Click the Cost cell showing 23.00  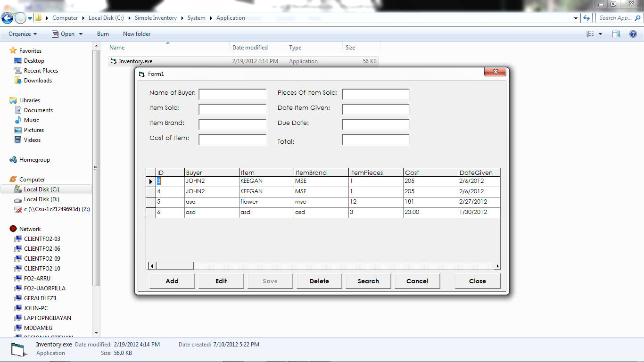pyautogui.click(x=430, y=212)
